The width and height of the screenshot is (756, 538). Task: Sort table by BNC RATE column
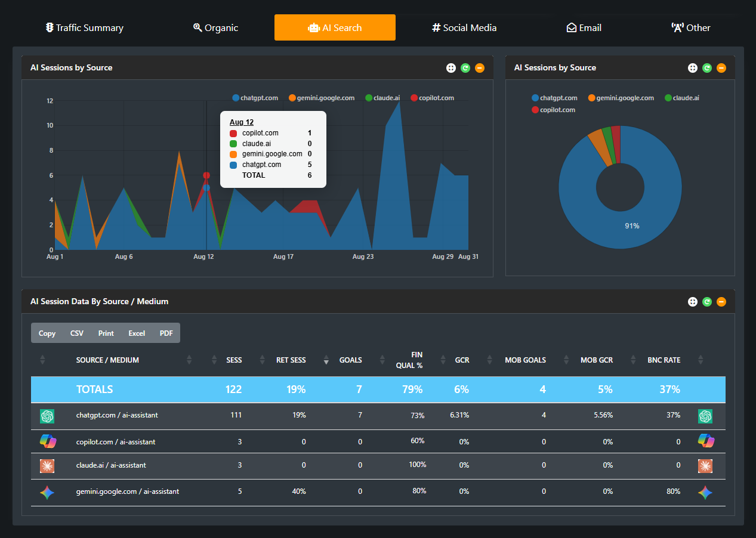664,360
